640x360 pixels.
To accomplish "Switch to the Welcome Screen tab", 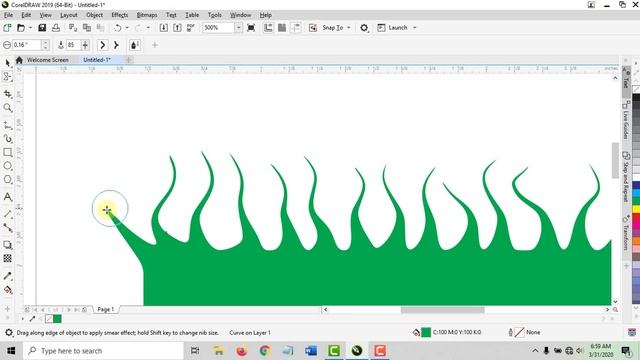I will (47, 60).
